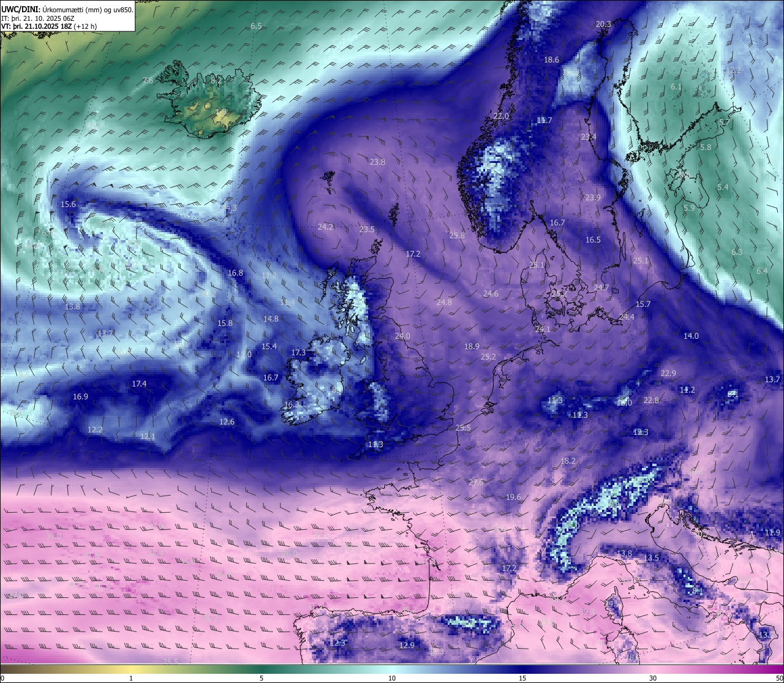
Task: Select the 5.9 value near Estonia
Action: point(689,208)
